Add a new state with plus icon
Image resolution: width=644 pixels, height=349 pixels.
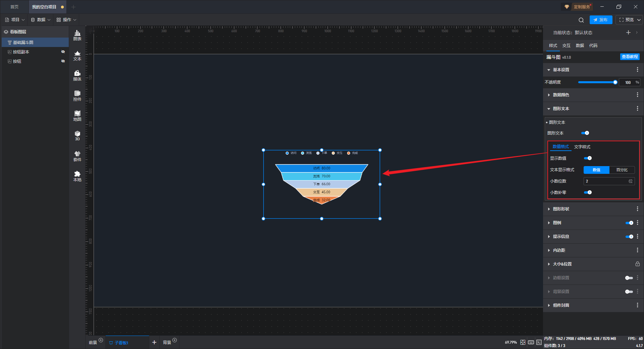(628, 33)
